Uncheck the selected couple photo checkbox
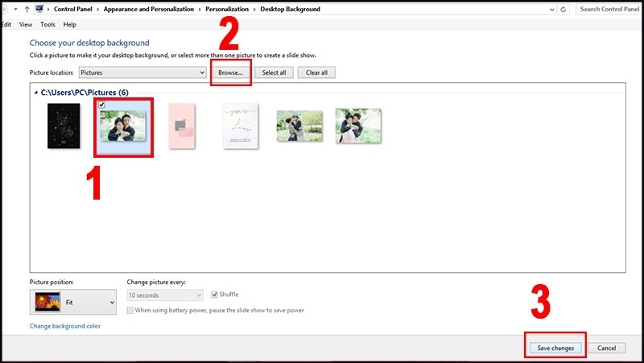 tap(102, 105)
